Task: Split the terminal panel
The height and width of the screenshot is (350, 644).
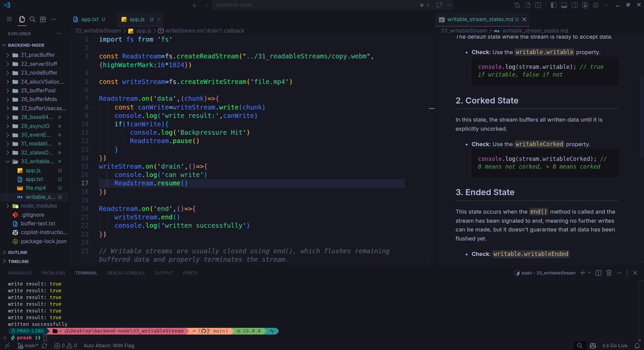Action: (x=598, y=273)
